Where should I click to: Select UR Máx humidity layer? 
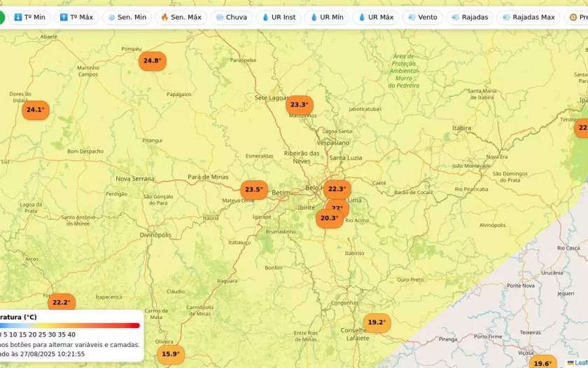coord(375,17)
